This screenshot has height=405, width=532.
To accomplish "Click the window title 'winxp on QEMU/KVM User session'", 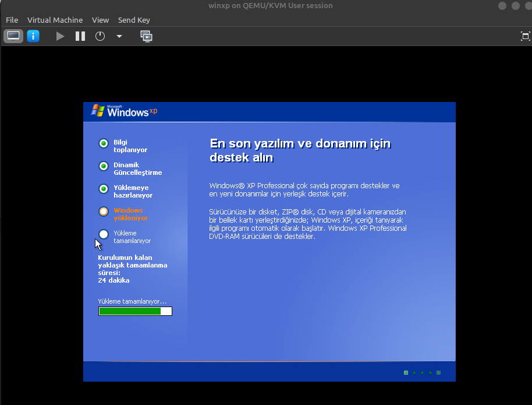I will [x=271, y=5].
